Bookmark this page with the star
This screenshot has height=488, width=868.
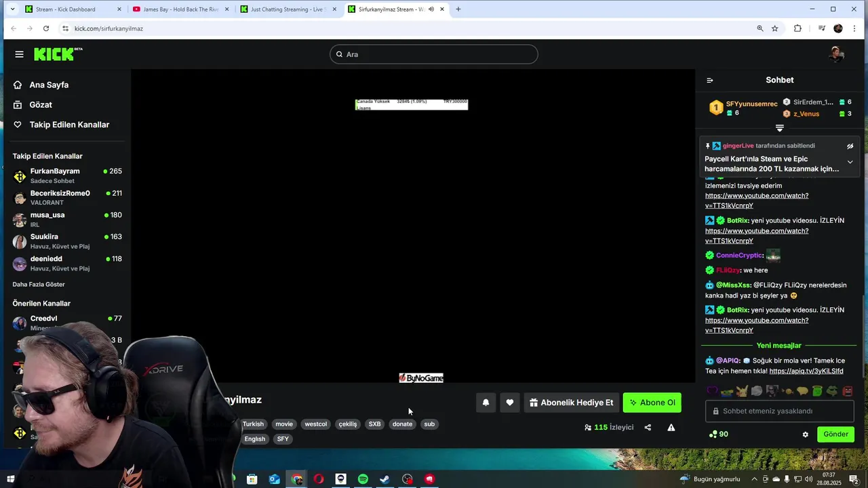(775, 28)
